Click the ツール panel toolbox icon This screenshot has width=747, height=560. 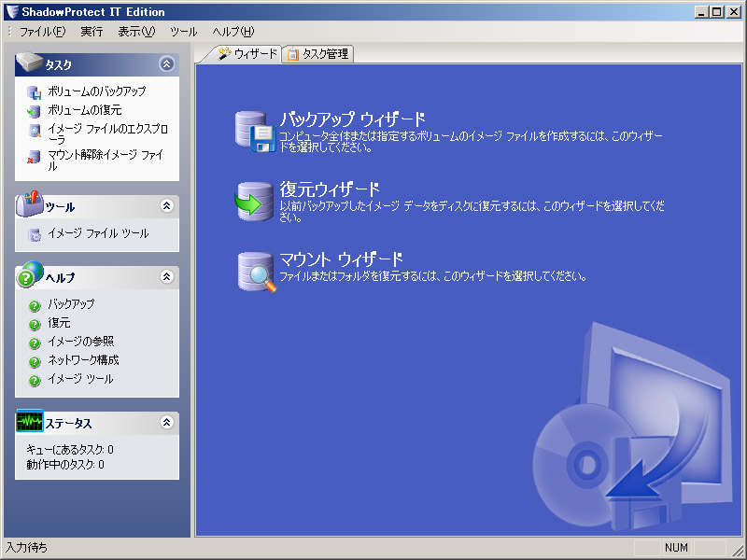coord(30,204)
